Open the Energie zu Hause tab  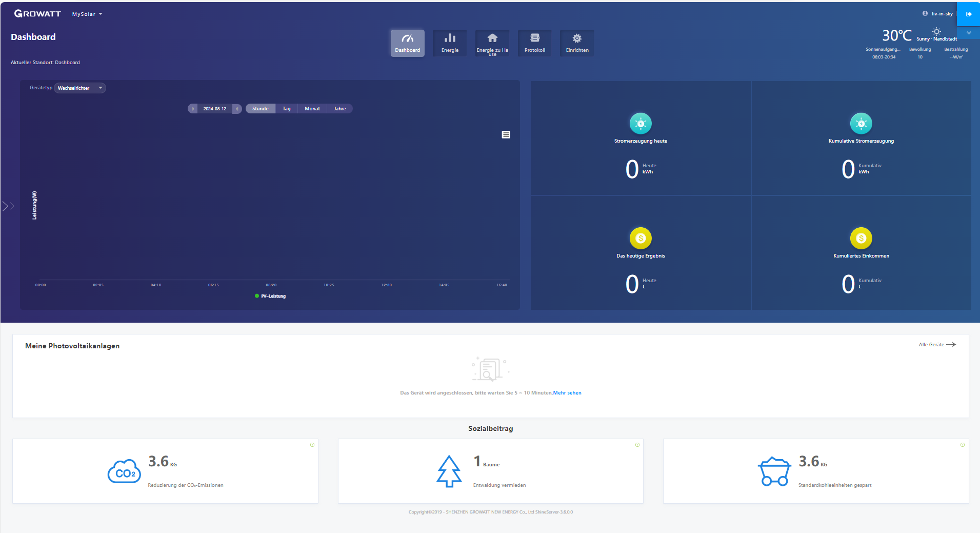492,43
